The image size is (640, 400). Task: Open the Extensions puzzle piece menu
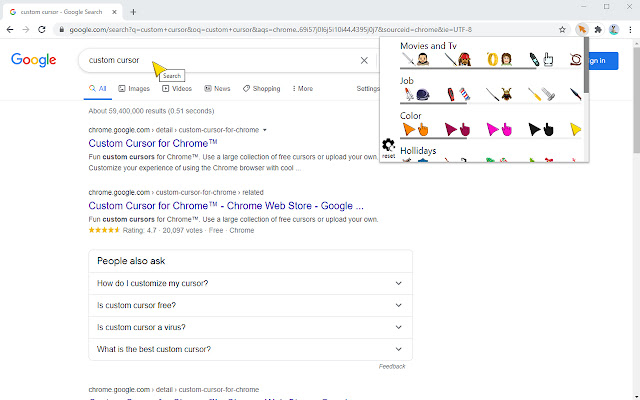click(x=598, y=29)
